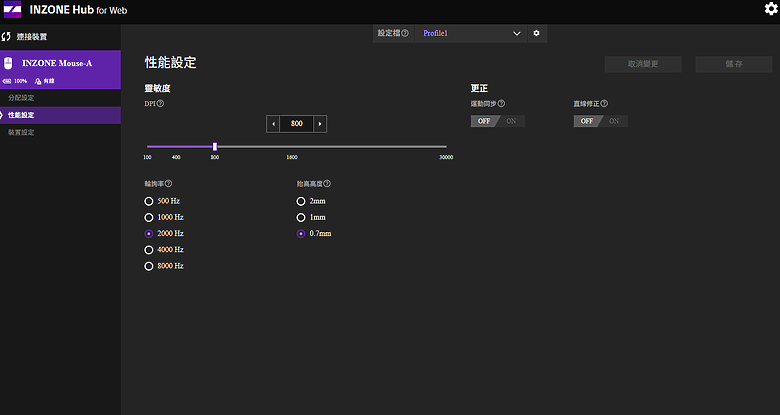Click the help icon next to 輪詢率

168,184
